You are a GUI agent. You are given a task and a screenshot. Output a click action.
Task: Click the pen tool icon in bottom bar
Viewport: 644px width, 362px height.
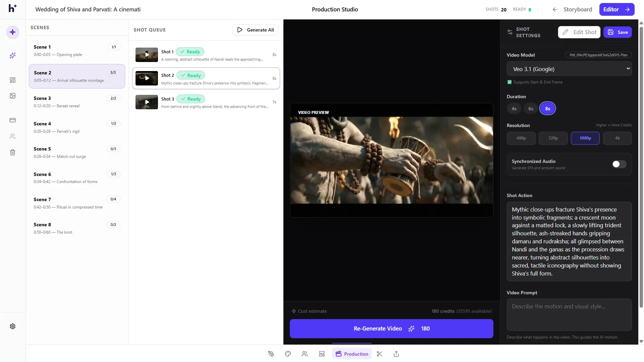pos(271,354)
